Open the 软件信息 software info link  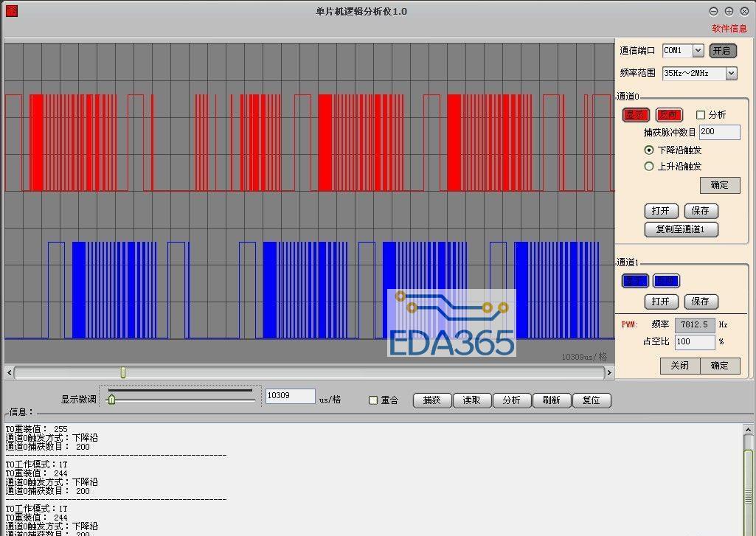[729, 29]
